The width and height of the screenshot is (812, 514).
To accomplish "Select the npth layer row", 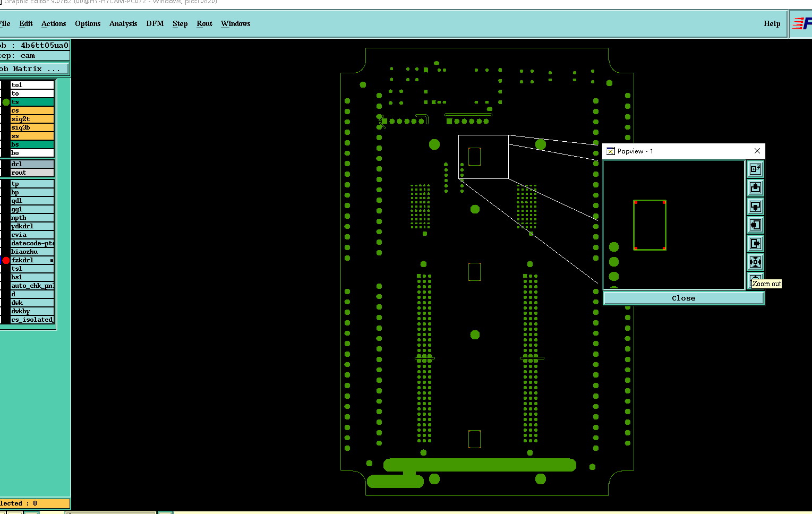I will [x=32, y=218].
